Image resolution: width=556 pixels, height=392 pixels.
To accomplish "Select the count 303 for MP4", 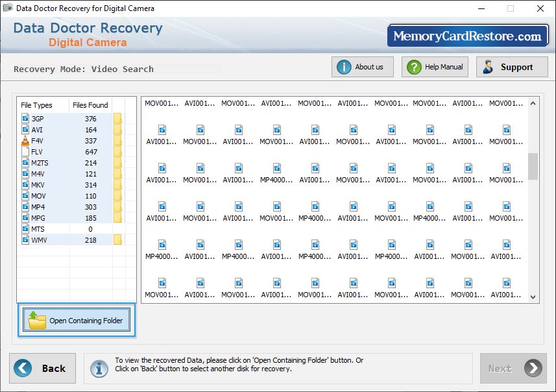I will [x=91, y=207].
